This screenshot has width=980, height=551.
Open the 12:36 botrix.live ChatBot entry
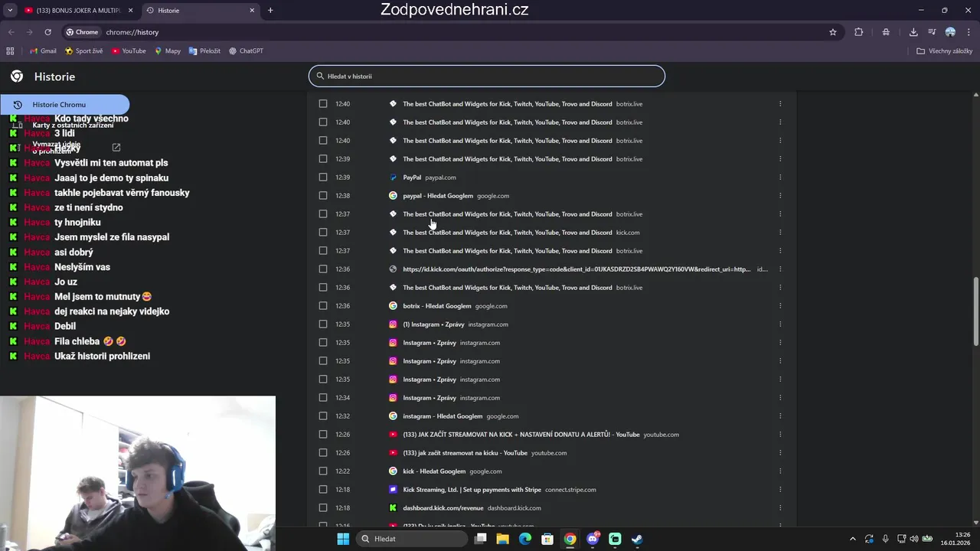coord(508,288)
